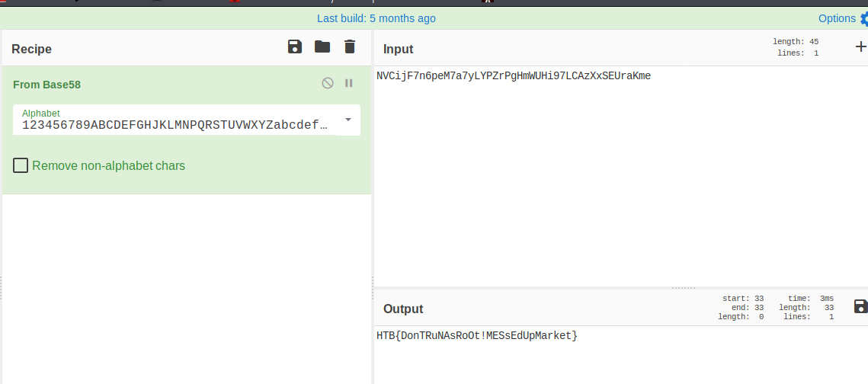Open the Options gear settings

863,19
